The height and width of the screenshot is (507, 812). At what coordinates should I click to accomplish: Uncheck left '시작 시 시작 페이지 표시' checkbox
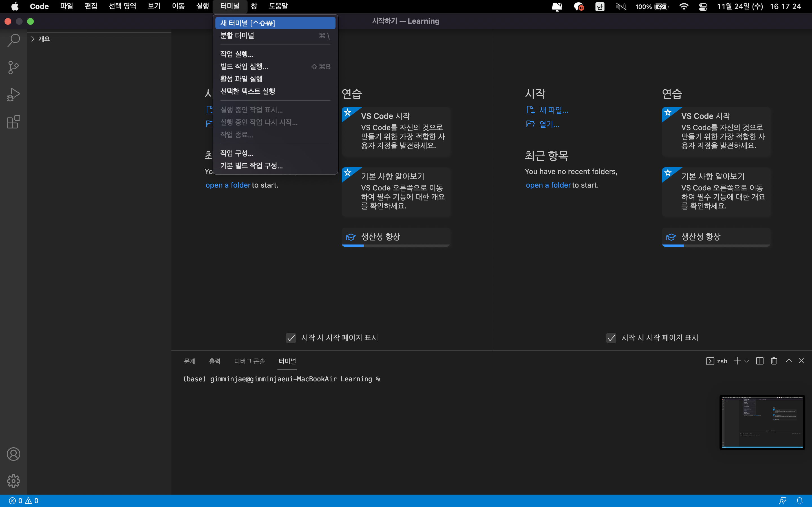[291, 338]
